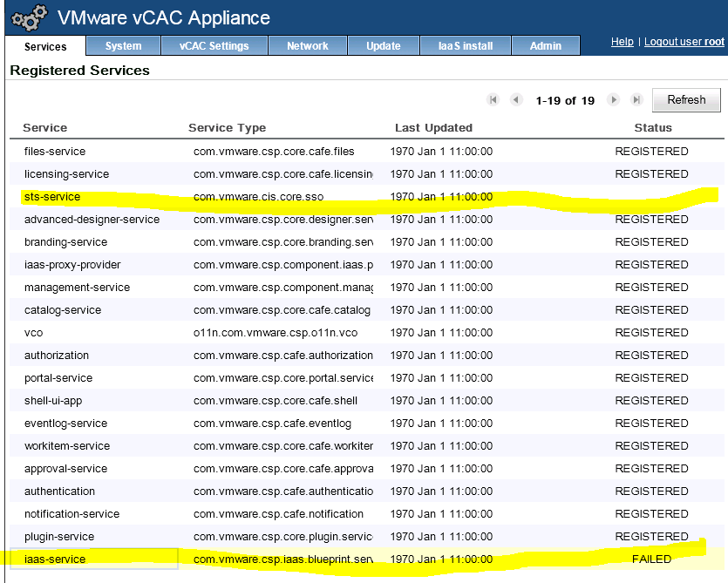Image resolution: width=728 pixels, height=583 pixels.
Task: Click REGISTERED status of files-service
Action: pyautogui.click(x=652, y=152)
